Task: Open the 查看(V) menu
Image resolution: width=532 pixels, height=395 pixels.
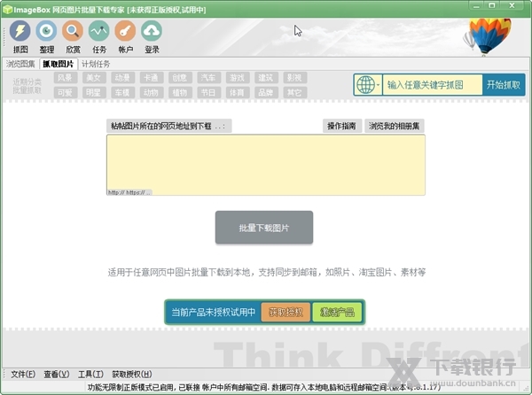Action: 57,374
